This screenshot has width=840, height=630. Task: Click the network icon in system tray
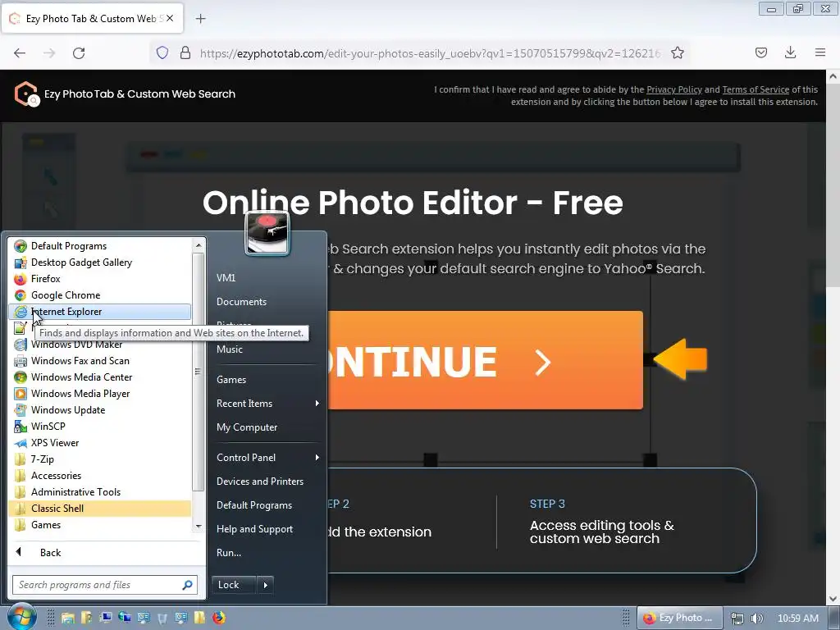click(x=737, y=619)
